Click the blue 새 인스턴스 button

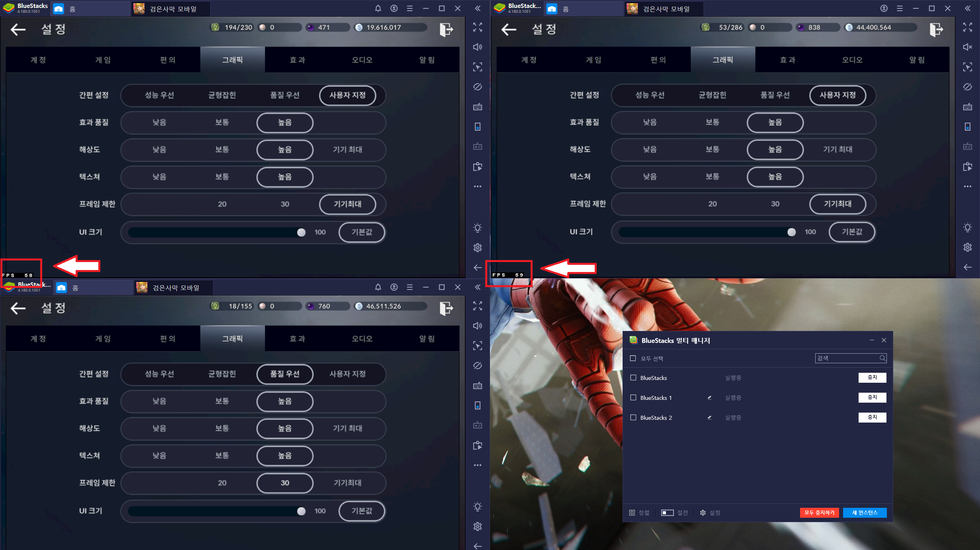click(865, 513)
